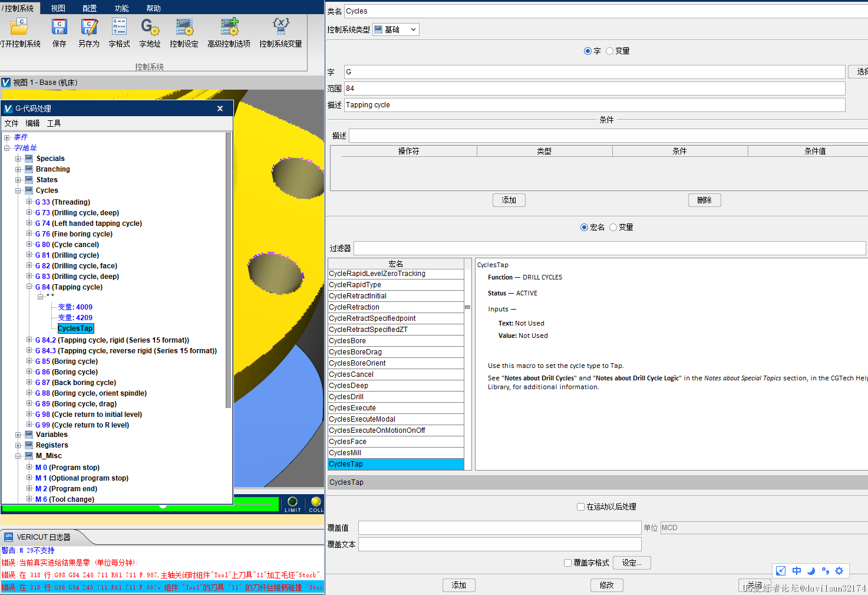Image resolution: width=868 pixels, height=595 pixels.
Task: Select CyclesDrill in the macro list
Action: (x=396, y=397)
